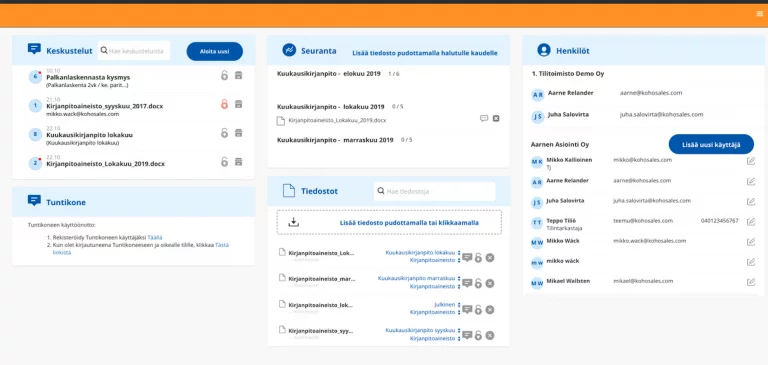Click the Hae tiedostoja search field
The width and height of the screenshot is (768, 365).
434,192
